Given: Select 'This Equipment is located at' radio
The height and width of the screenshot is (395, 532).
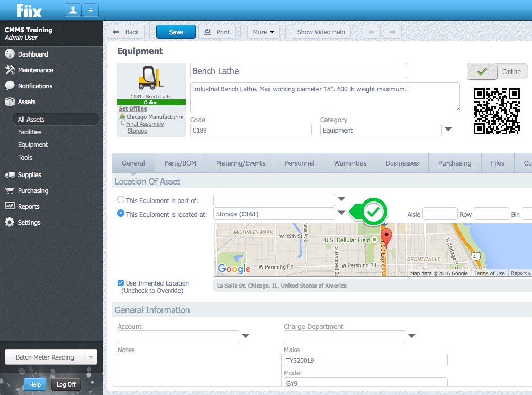Looking at the screenshot, I should (x=121, y=214).
